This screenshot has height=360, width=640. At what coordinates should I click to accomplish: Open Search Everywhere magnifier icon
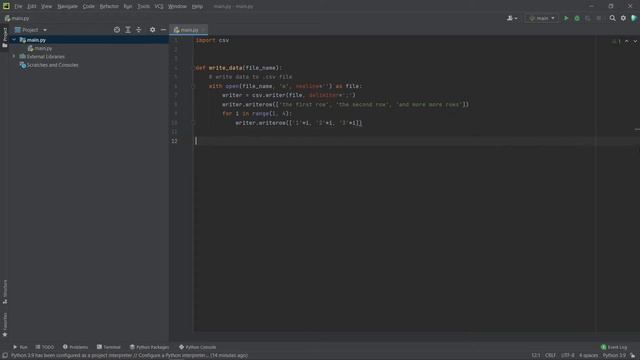612,18
